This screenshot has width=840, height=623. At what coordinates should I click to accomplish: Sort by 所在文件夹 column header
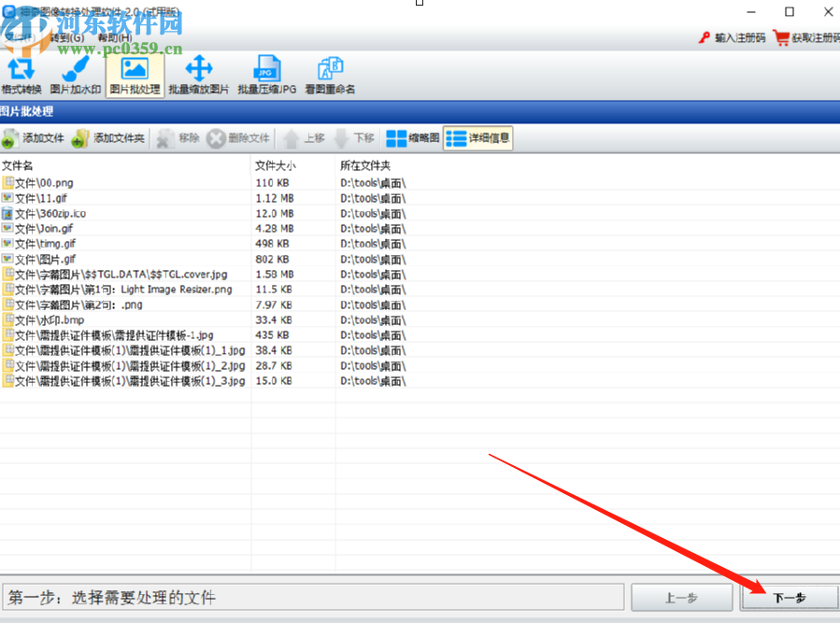[x=365, y=165]
